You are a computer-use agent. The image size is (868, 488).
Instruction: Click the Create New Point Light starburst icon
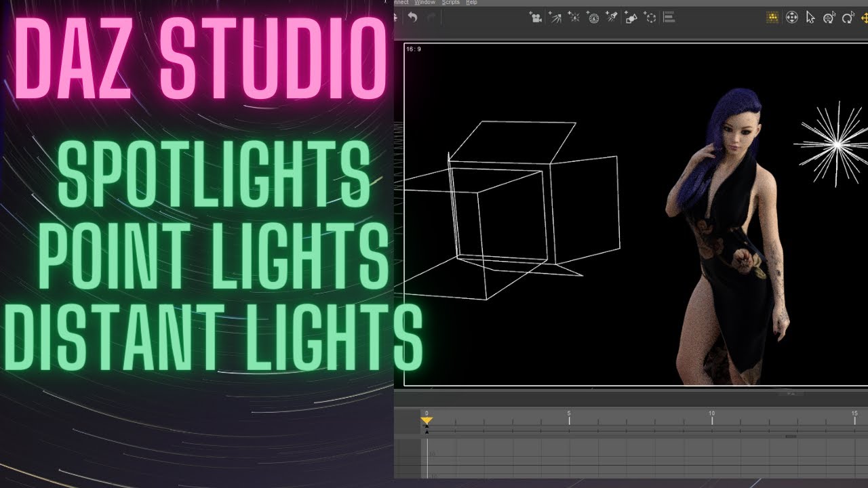tap(574, 18)
